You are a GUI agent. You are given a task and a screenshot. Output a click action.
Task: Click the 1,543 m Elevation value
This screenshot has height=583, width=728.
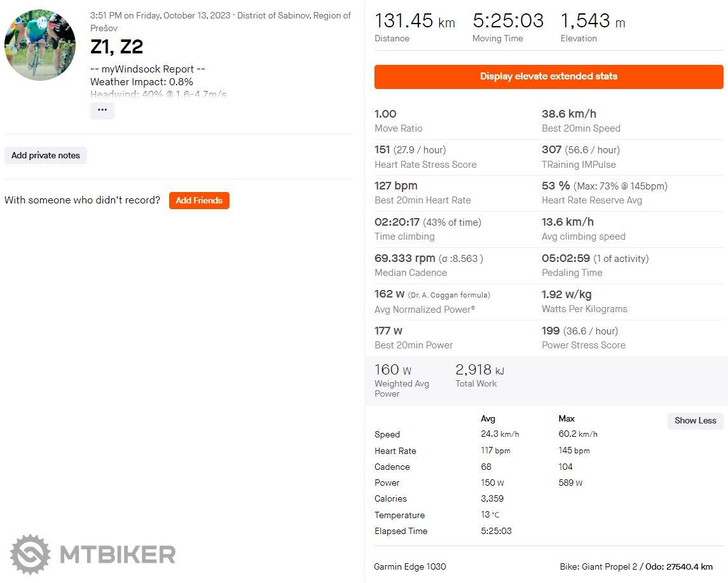592,21
